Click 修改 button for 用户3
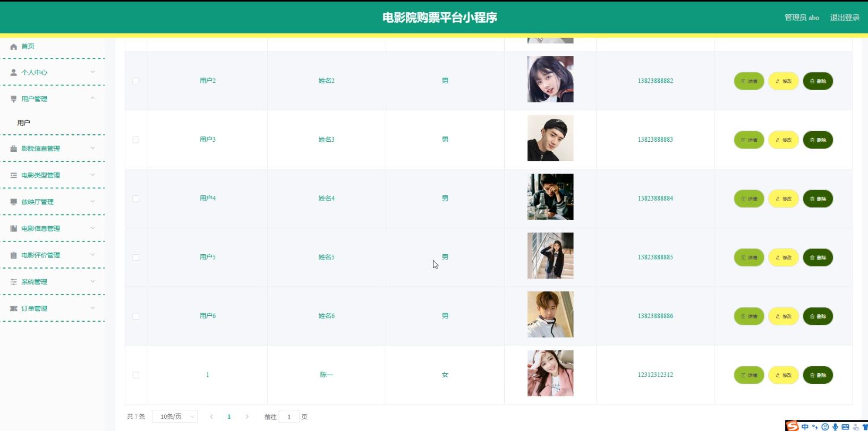The height and width of the screenshot is (431, 868). click(784, 140)
